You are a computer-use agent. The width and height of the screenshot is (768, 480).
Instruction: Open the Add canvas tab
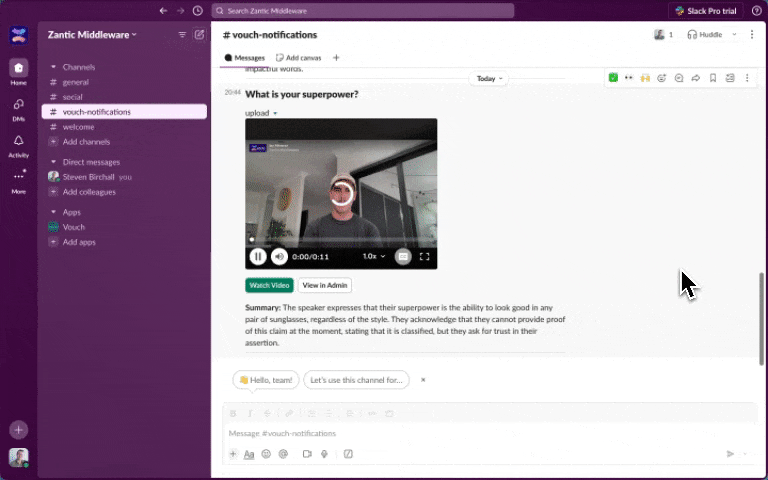click(x=299, y=58)
